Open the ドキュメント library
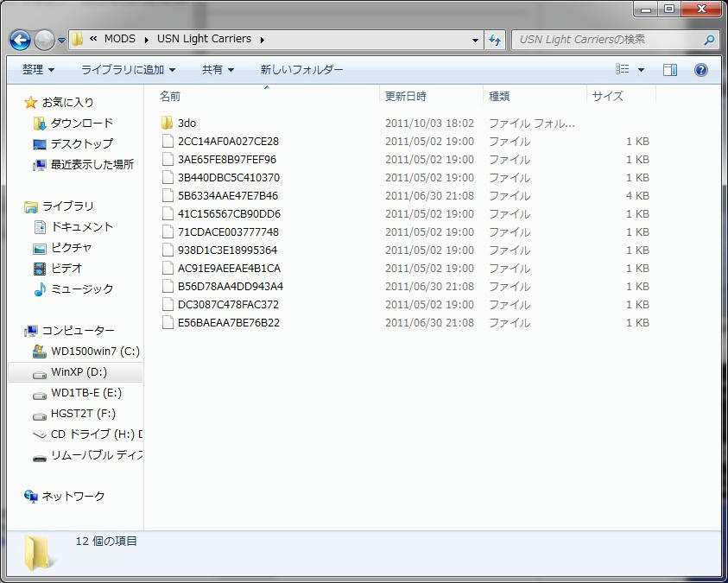The width and height of the screenshot is (728, 583). (x=73, y=226)
